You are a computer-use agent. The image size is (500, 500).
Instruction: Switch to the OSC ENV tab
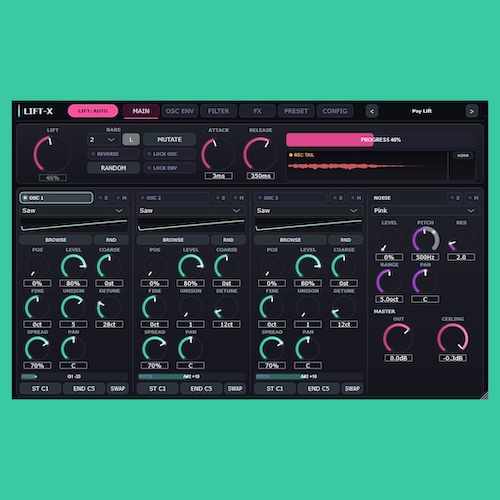click(x=180, y=111)
